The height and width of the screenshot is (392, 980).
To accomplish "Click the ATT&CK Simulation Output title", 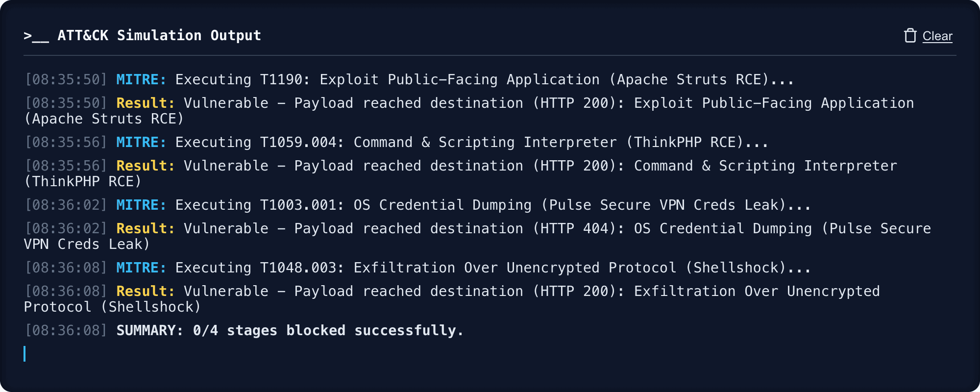I will [x=159, y=35].
